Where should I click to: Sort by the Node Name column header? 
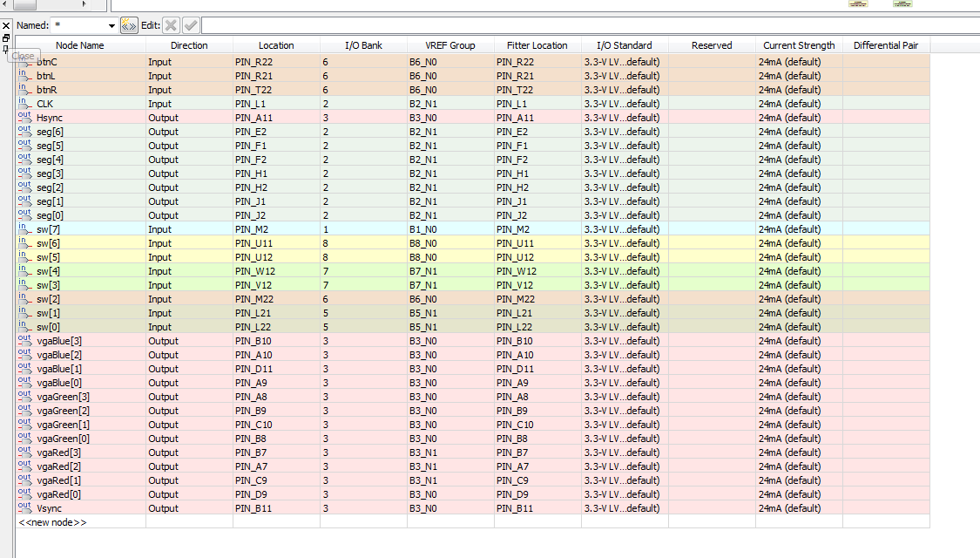(80, 45)
